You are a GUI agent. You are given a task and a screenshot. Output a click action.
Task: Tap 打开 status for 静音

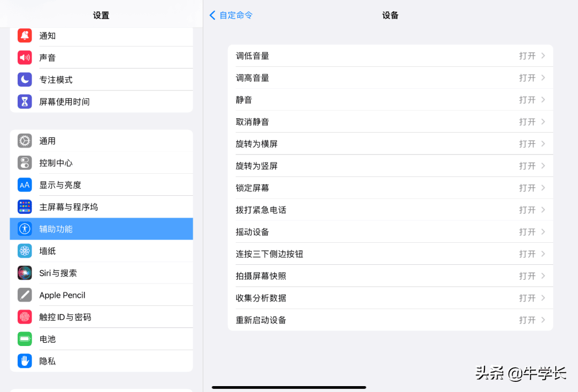click(527, 100)
